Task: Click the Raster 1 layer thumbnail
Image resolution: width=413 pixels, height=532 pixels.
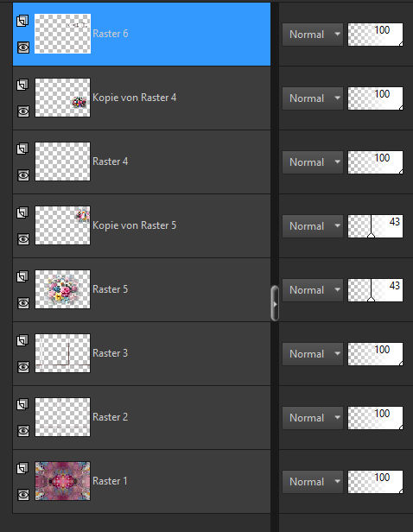Action: pos(62,481)
